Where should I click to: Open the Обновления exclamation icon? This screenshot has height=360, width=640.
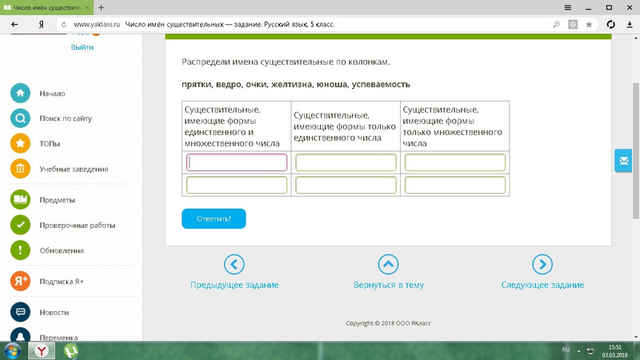[20, 250]
